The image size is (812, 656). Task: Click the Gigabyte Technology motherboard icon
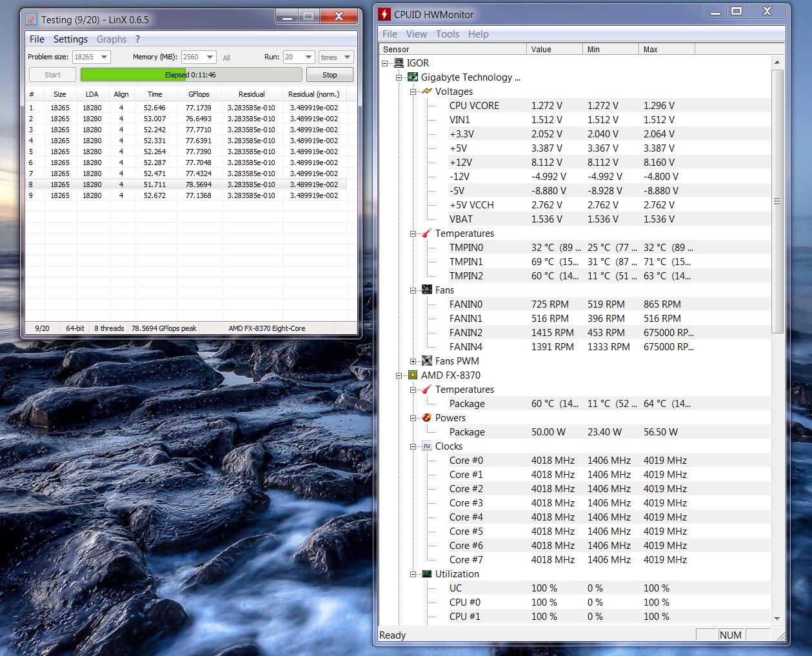(413, 77)
